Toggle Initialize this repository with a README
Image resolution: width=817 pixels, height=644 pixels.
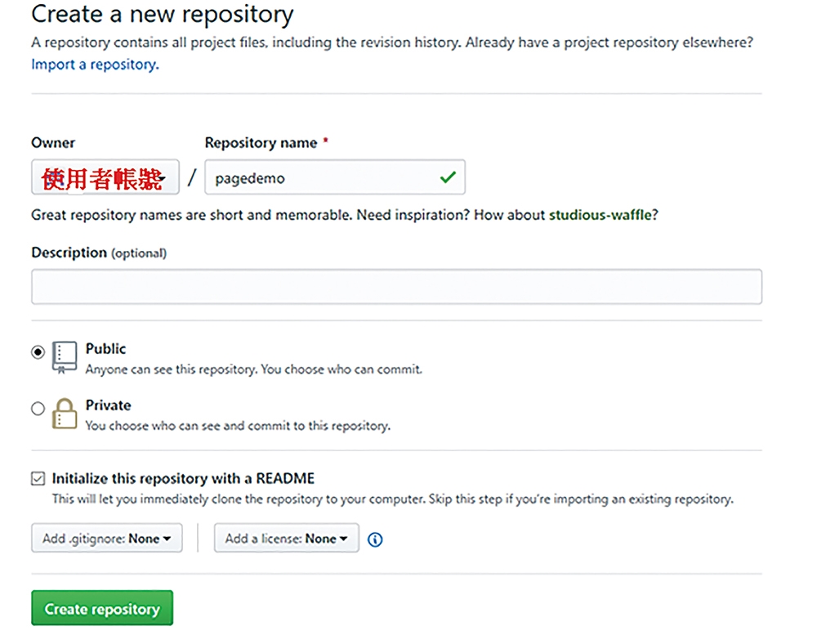[x=38, y=478]
